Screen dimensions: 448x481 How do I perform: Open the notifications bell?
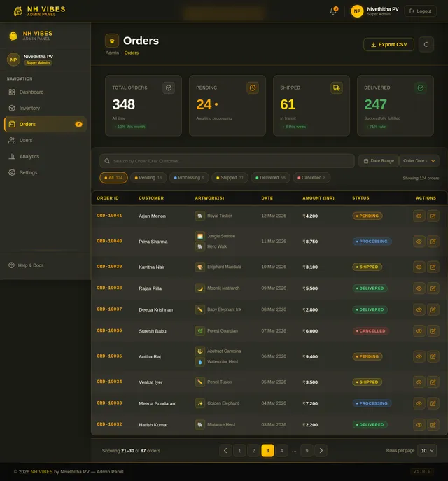(x=333, y=11)
